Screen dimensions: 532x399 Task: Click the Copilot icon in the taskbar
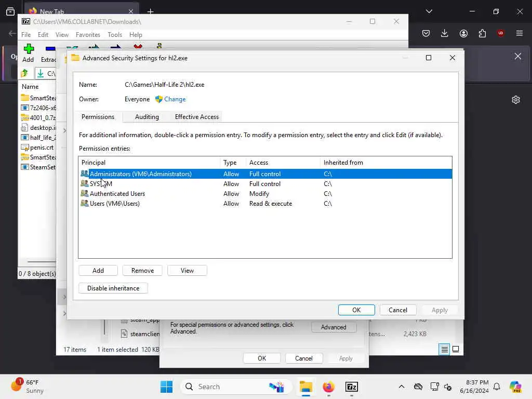point(515,387)
